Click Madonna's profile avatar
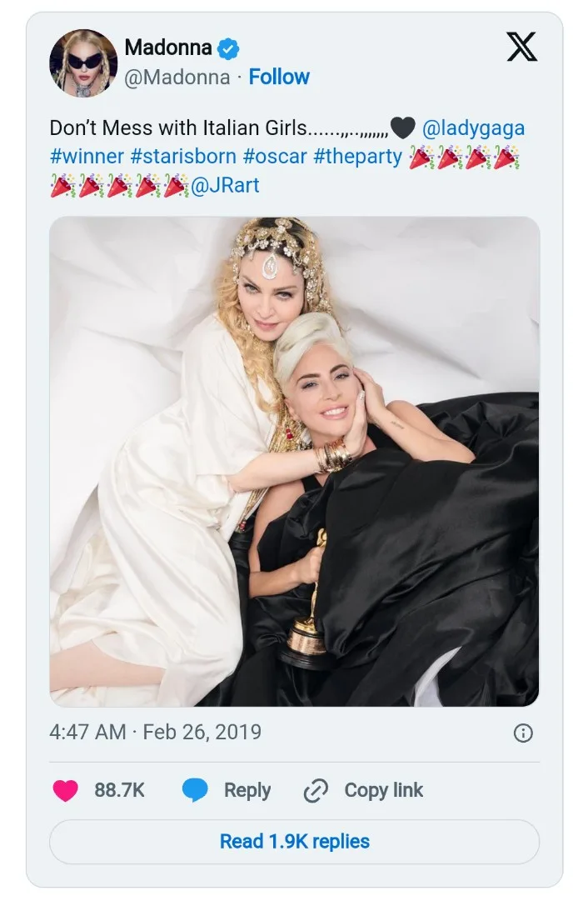 (x=83, y=63)
